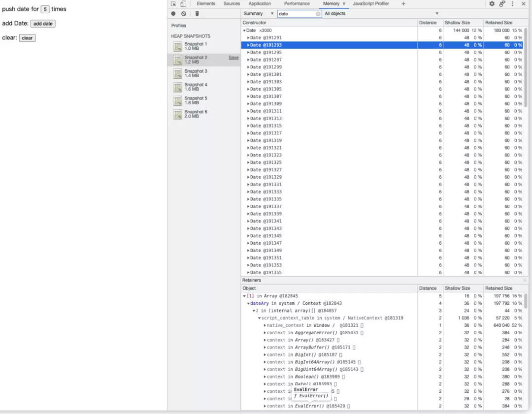Click the Retainers pane options icon
Image resolution: width=532 pixels, height=414 pixels.
525,280
